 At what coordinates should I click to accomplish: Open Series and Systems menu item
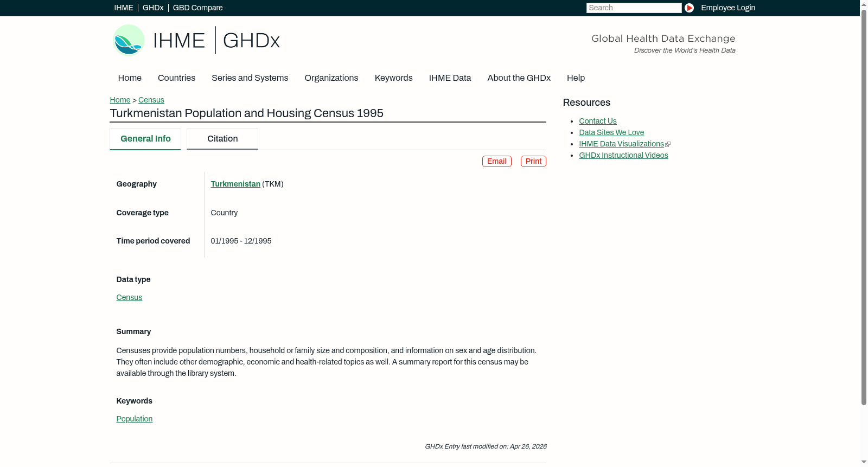pyautogui.click(x=250, y=78)
